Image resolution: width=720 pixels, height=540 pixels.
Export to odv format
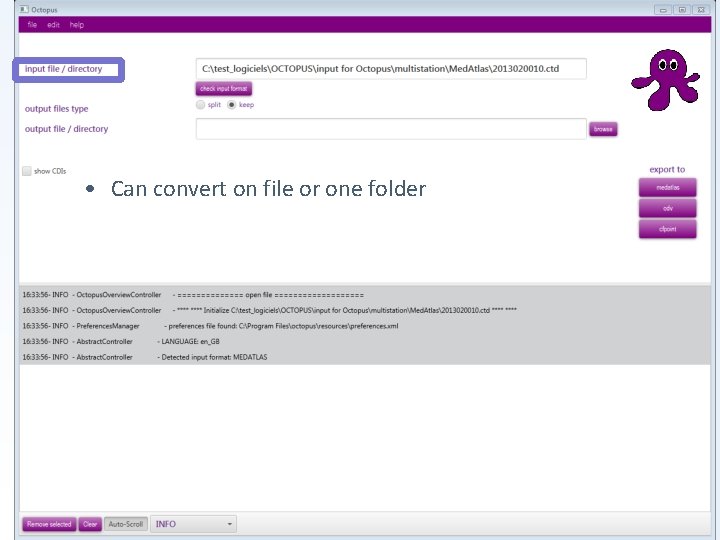667,208
